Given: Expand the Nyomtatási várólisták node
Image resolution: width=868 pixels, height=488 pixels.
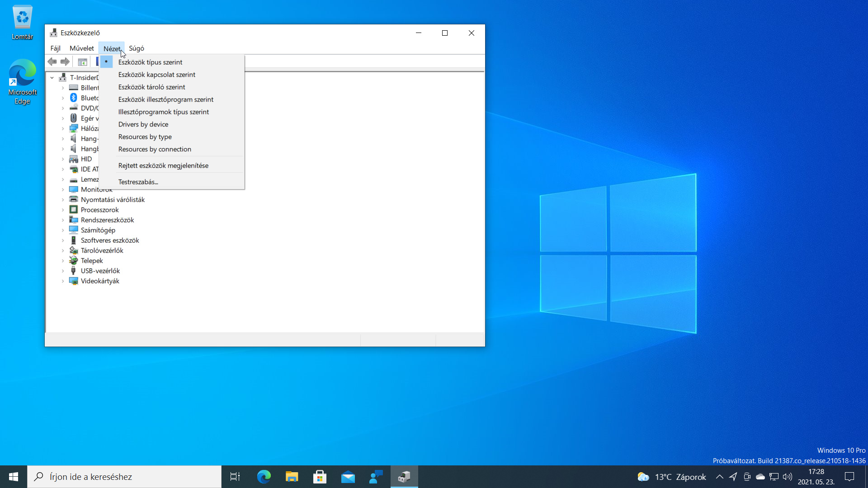Looking at the screenshot, I should coord(63,200).
